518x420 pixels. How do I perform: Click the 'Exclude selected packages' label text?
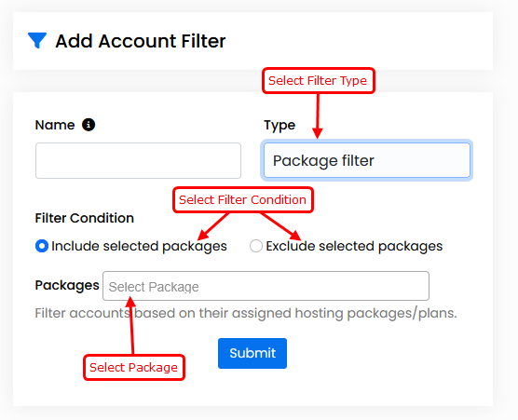[x=354, y=247]
